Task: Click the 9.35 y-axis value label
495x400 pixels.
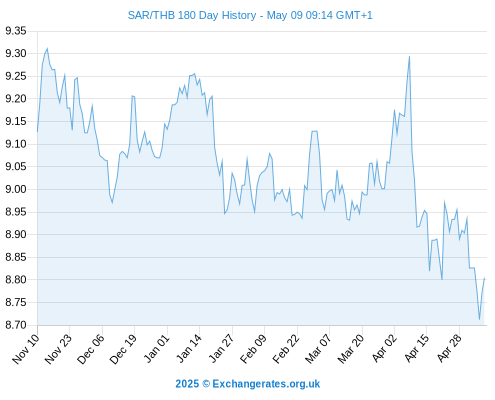Action: [16, 31]
